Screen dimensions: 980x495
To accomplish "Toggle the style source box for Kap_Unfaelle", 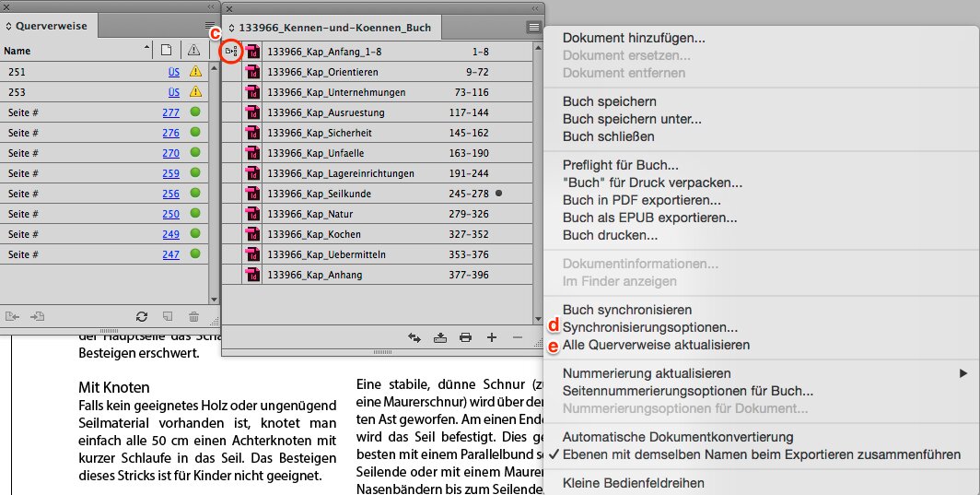I will click(231, 153).
